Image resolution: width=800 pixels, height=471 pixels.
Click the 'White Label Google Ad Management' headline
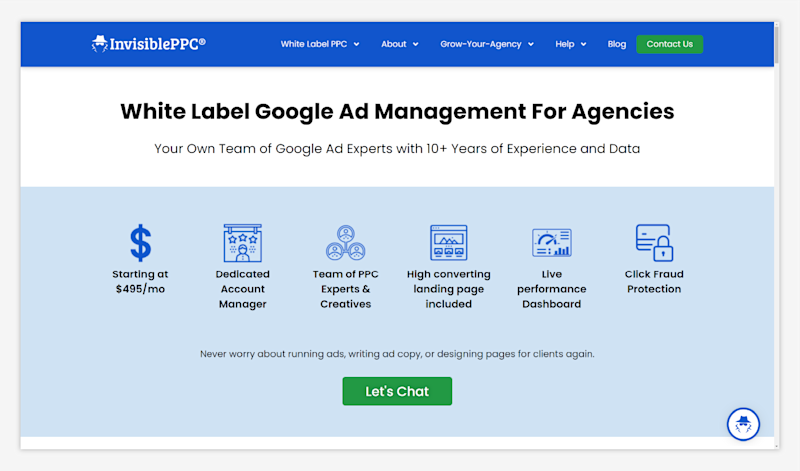[397, 112]
